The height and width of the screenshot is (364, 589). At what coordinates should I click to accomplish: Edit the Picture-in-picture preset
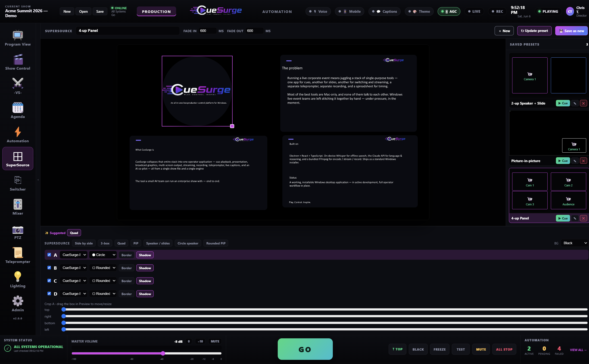tap(575, 161)
